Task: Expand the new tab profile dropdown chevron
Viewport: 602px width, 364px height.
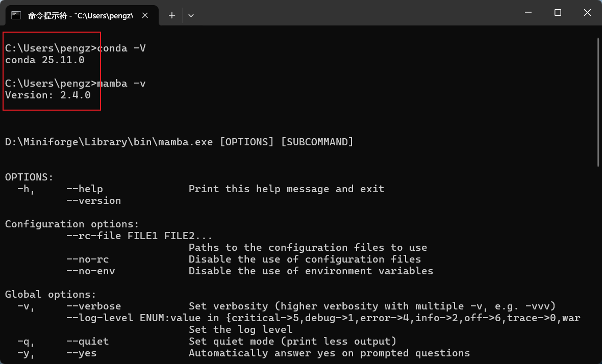Action: [191, 15]
